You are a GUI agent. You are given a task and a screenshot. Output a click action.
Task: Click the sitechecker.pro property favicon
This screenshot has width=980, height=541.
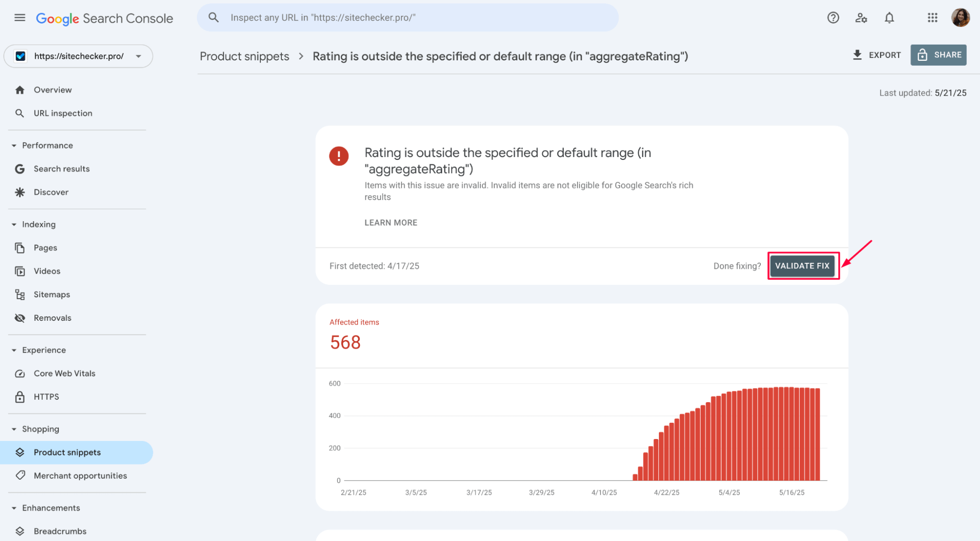pyautogui.click(x=21, y=56)
